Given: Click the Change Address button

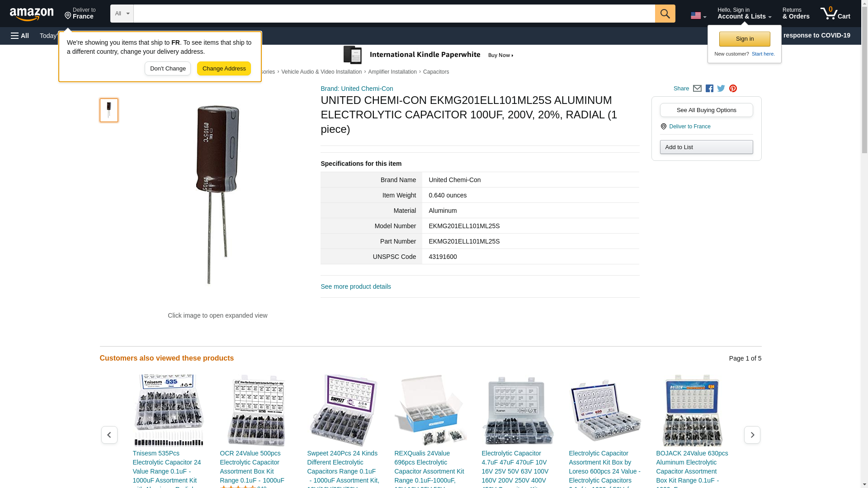Looking at the screenshot, I should 224,69.
